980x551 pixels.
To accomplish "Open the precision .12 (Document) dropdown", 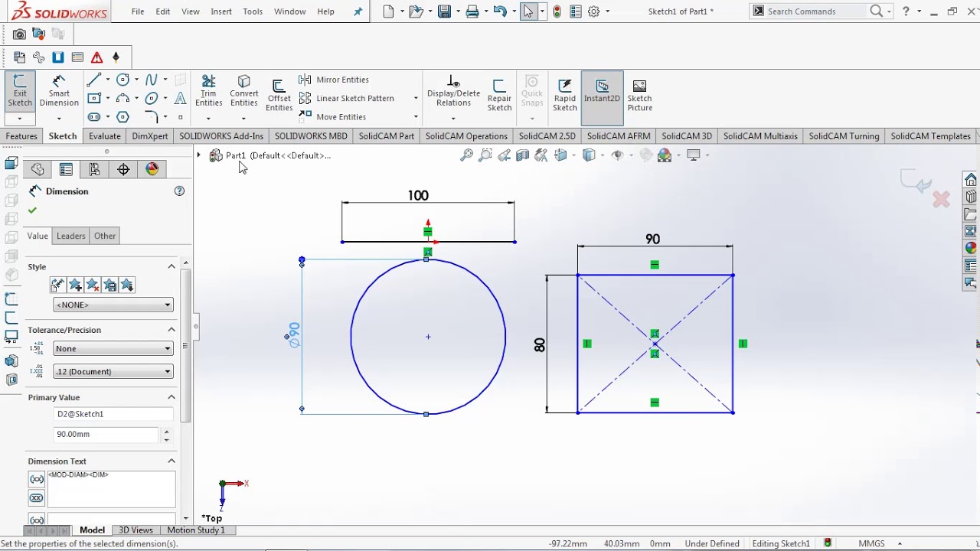I will (x=113, y=371).
